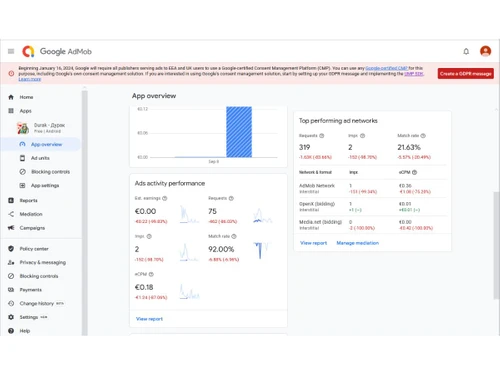Viewport: 500px width, 375px height.
Task: Select the Durak app thumbnail
Action: tap(23, 128)
